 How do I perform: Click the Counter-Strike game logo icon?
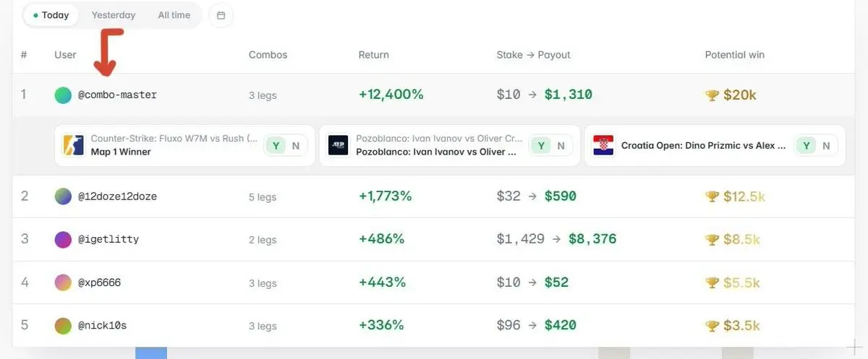coord(73,145)
